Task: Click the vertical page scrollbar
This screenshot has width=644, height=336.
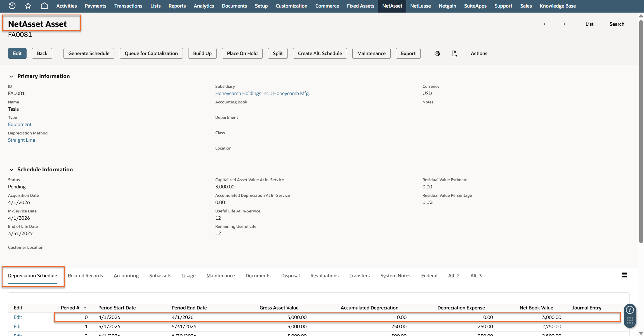Action: point(641,131)
